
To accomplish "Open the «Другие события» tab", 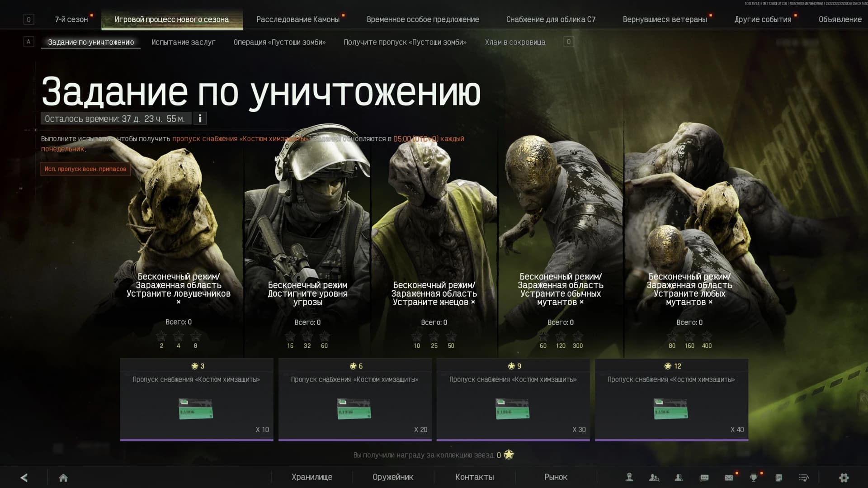I will [763, 19].
